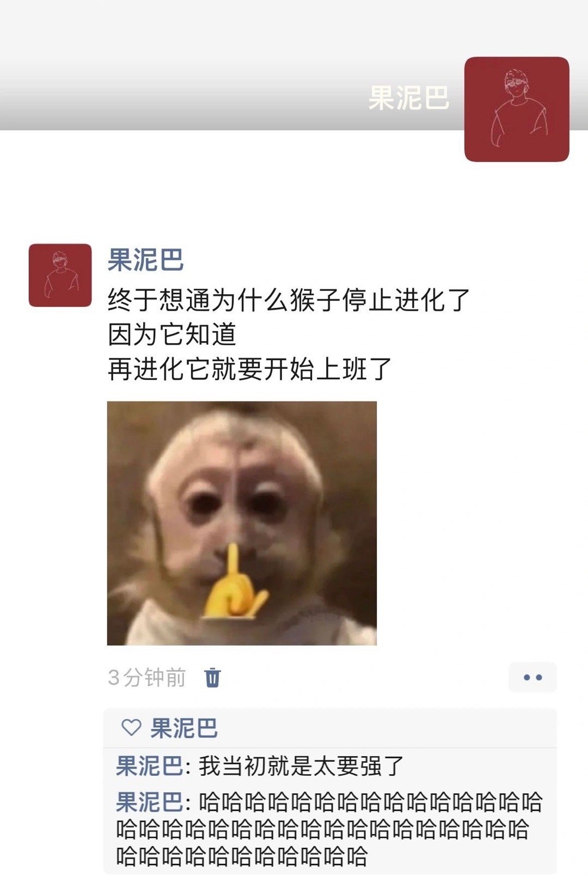Reply to comment 我当初就是太要强了
The image size is (588, 875).
tap(301, 766)
